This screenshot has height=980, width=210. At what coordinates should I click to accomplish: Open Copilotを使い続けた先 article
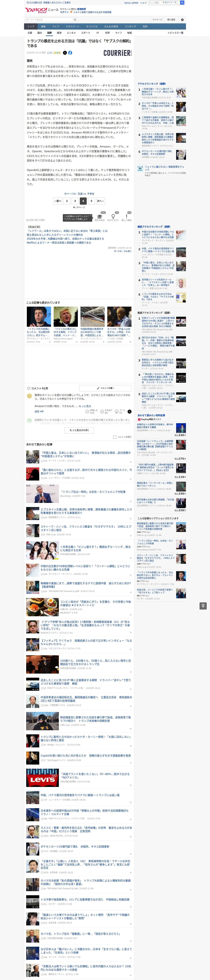click(x=86, y=756)
